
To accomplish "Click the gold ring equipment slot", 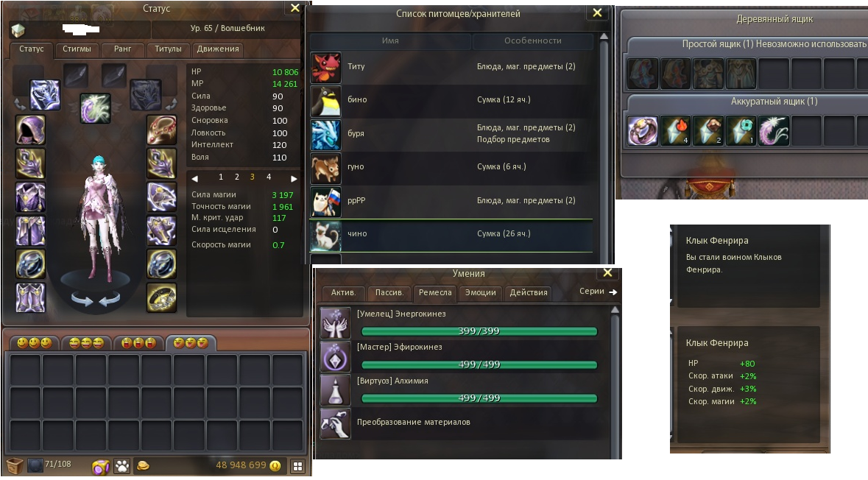I will coord(162,298).
